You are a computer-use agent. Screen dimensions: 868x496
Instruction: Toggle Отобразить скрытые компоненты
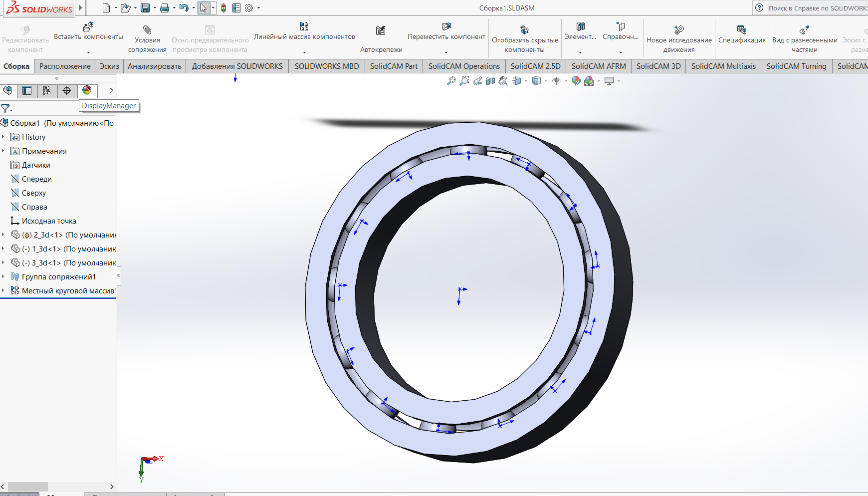tap(525, 30)
